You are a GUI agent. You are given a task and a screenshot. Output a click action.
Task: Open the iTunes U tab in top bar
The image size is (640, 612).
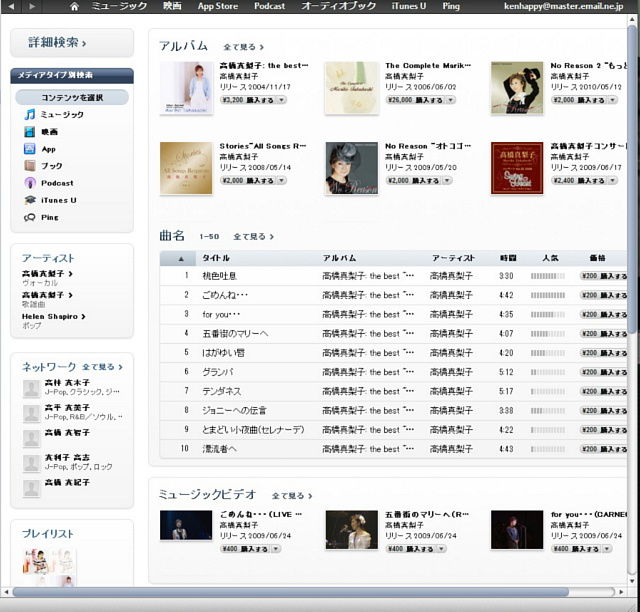(x=409, y=6)
